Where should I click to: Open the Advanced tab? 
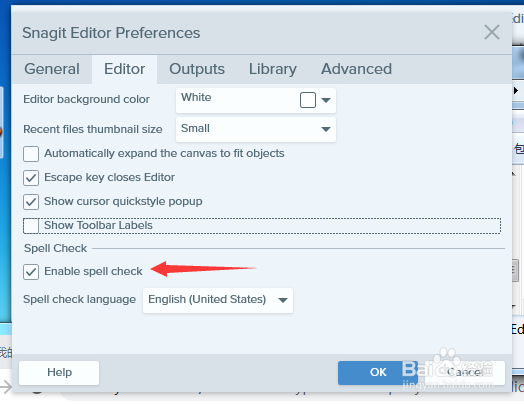tap(356, 69)
